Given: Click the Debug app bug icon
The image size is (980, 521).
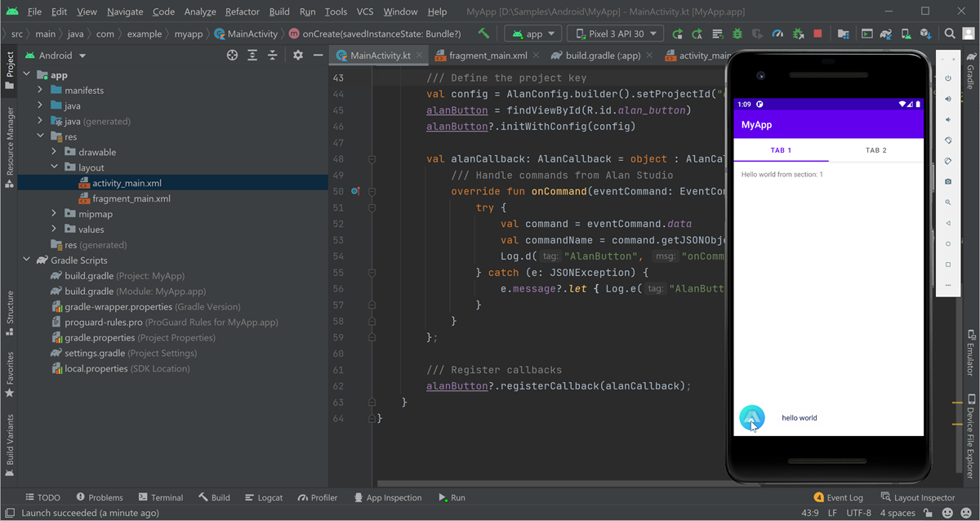Looking at the screenshot, I should click(x=737, y=34).
